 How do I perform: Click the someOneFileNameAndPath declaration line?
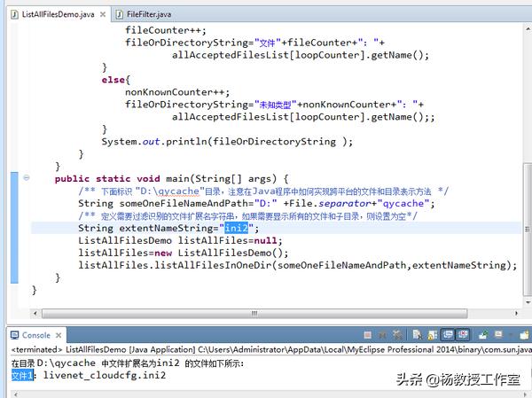(256, 203)
